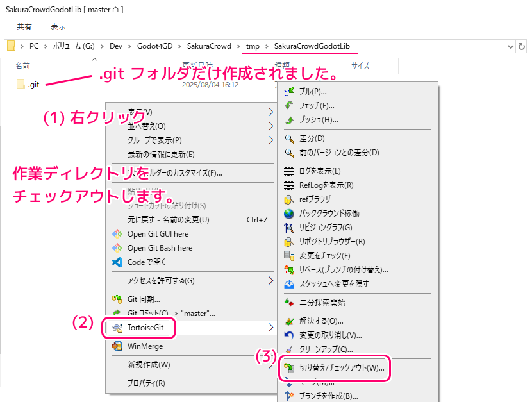
Task: Click the Stash changes (スタッシュへ変更を隠す) icon
Action: (289, 284)
